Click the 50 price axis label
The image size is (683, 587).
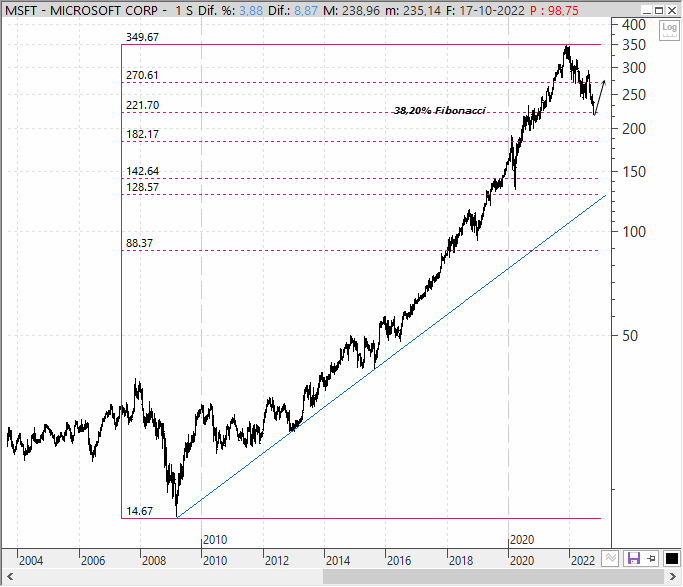click(x=630, y=336)
